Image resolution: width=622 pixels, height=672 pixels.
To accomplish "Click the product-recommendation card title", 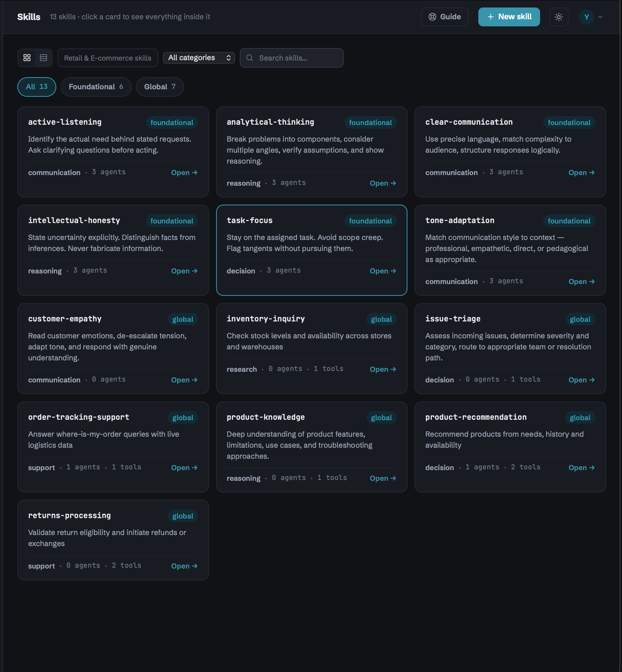I will [476, 417].
